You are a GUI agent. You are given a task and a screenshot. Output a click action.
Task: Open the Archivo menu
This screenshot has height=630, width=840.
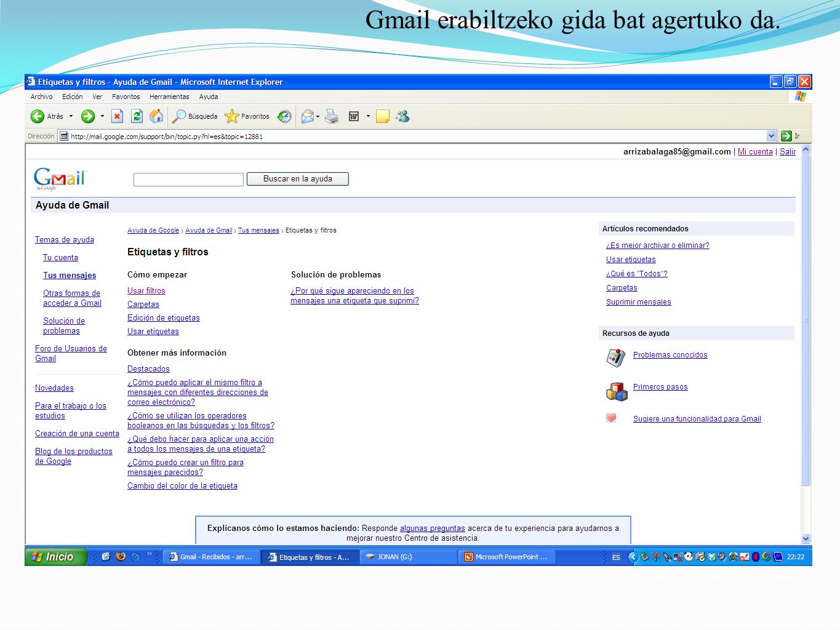coord(42,97)
